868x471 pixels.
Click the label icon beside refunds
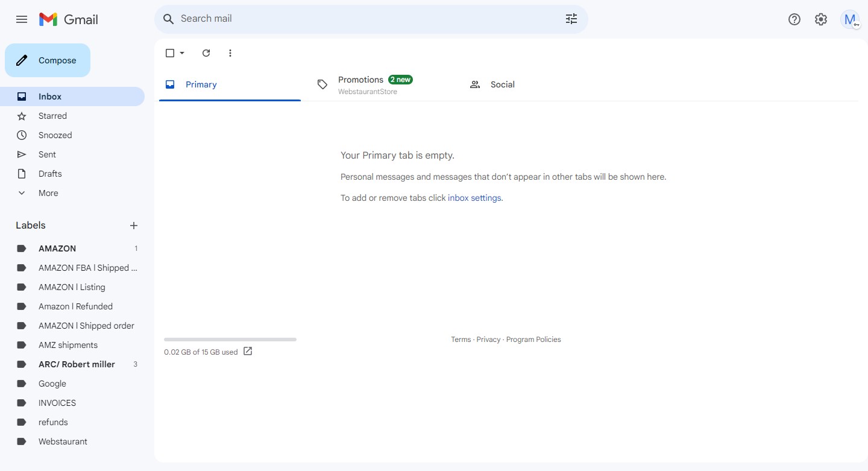tap(22, 422)
